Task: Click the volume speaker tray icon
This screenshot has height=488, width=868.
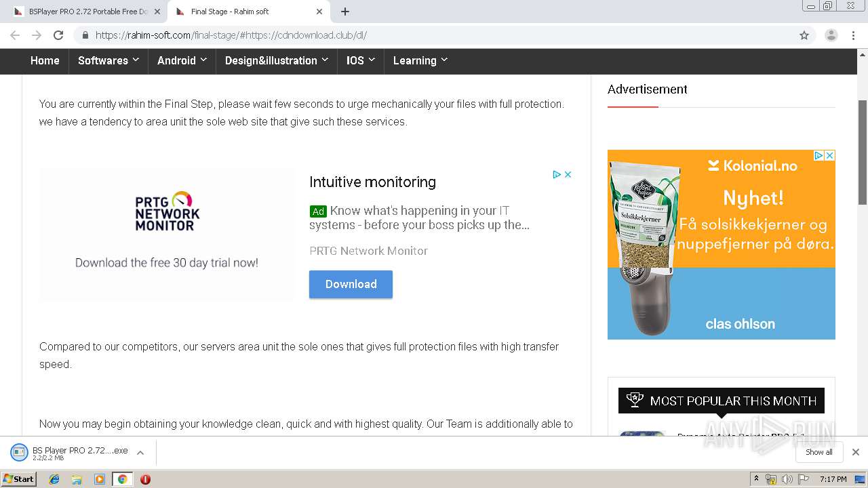Action: point(787,479)
